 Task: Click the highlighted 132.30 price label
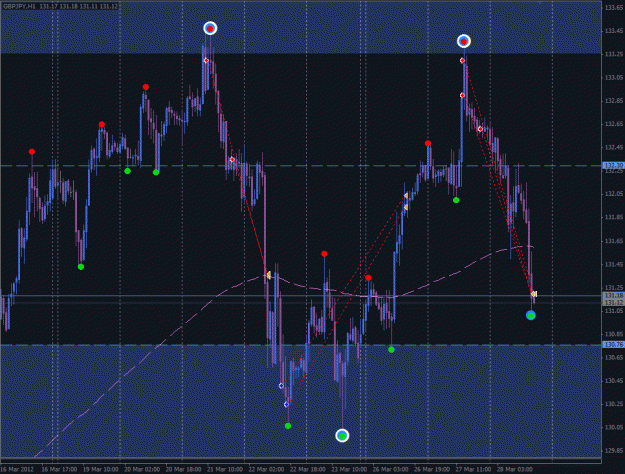pos(613,165)
